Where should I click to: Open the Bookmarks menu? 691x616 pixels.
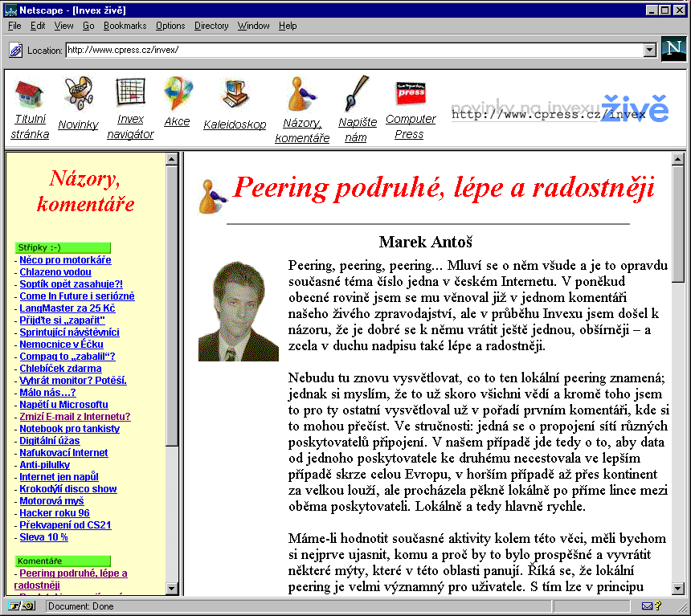coord(125,26)
